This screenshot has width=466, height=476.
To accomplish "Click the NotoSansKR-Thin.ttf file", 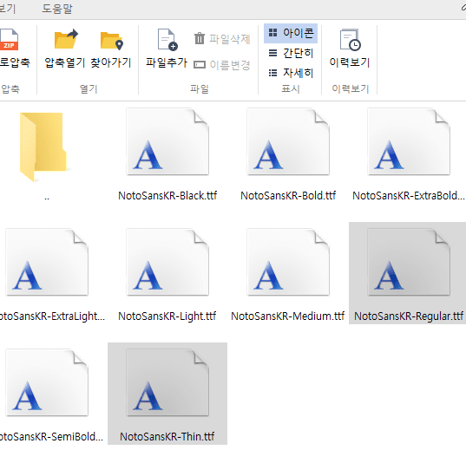I will pyautogui.click(x=167, y=394).
